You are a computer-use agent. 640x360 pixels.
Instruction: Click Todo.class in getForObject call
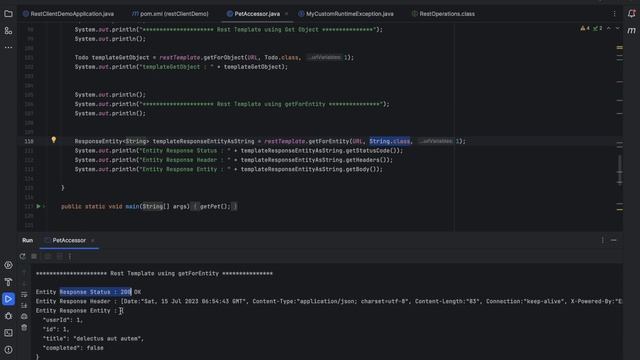point(281,58)
